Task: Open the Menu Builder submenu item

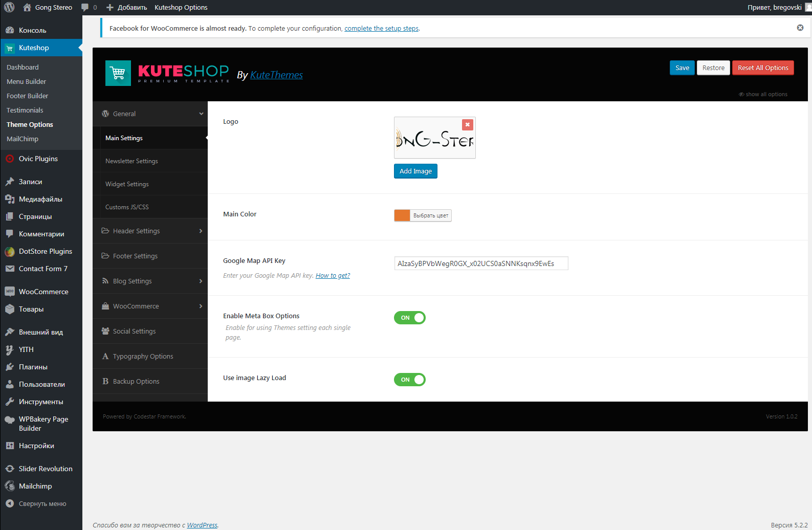Action: [26, 81]
